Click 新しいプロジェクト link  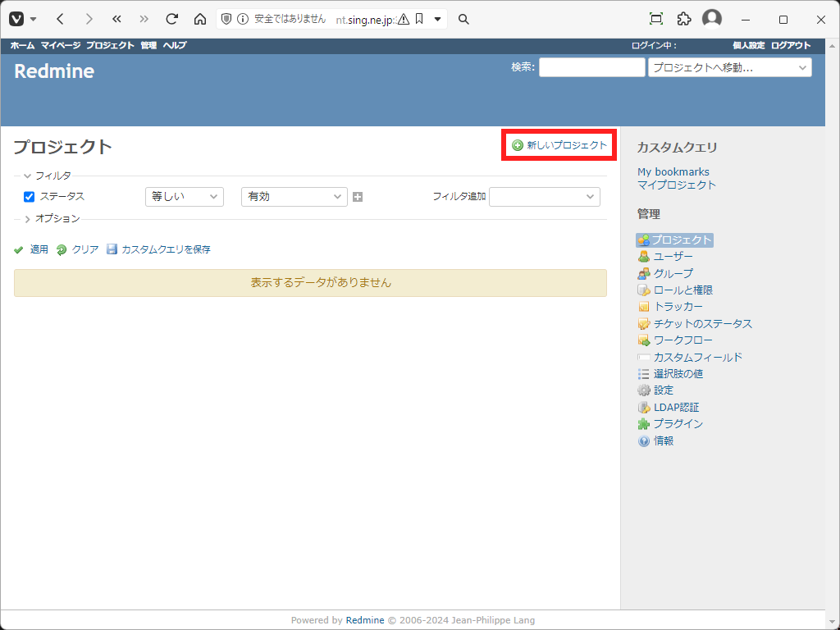559,145
